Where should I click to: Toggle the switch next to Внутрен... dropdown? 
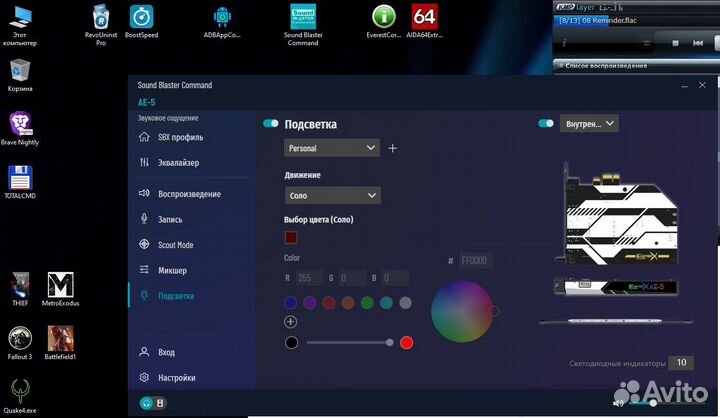(545, 124)
